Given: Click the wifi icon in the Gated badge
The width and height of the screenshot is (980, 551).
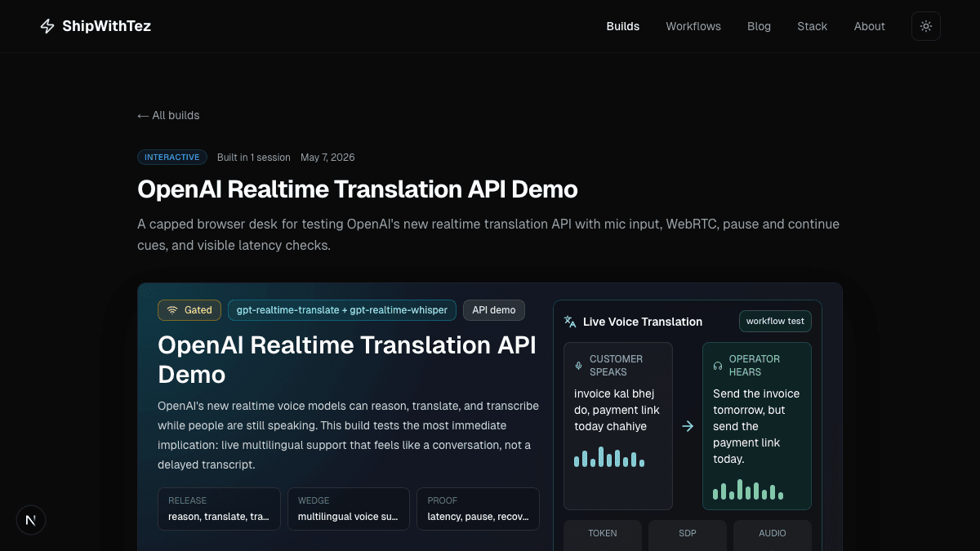Looking at the screenshot, I should click(172, 310).
